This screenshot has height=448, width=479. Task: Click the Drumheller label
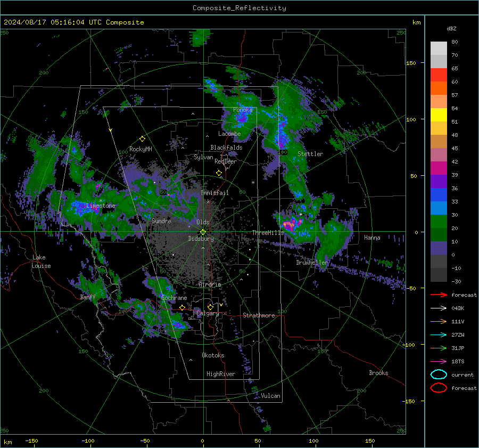312,263
